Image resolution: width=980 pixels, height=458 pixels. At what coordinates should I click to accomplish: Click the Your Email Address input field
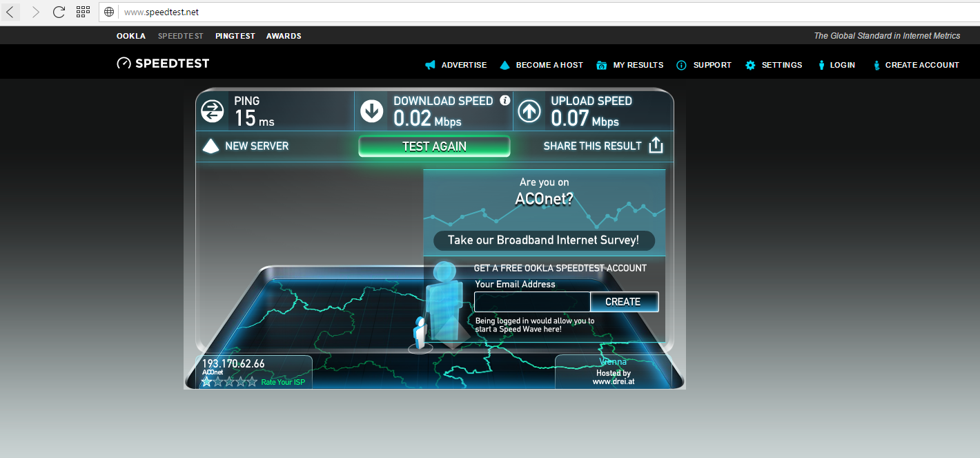coord(532,302)
